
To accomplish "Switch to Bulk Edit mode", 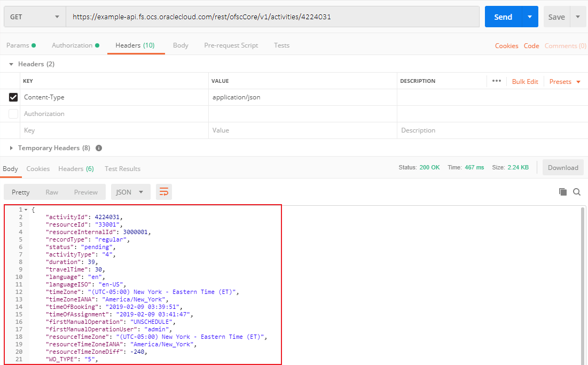I will (x=525, y=81).
